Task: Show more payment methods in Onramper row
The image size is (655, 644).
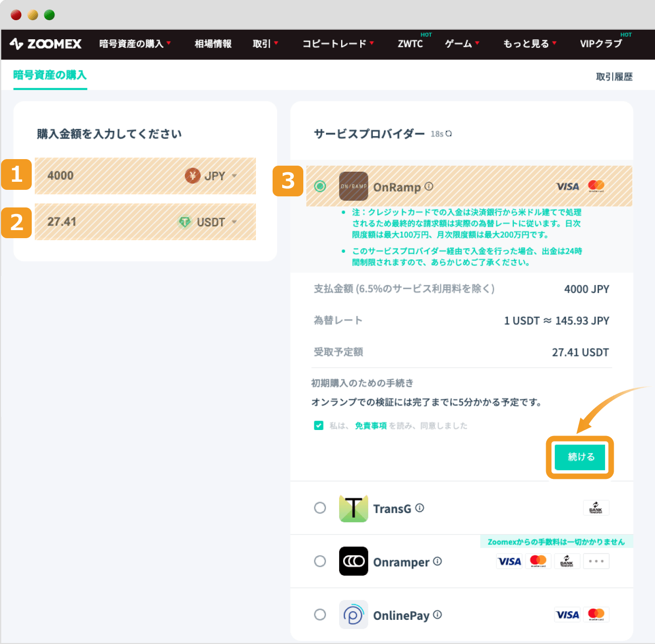Action: pos(596,561)
